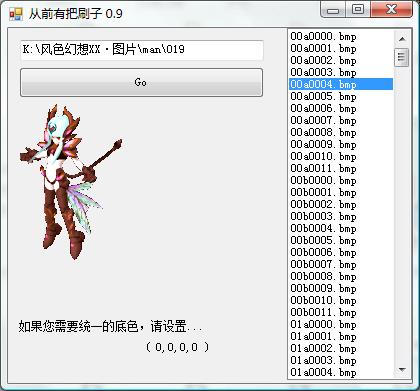Select 01a0002.bmp in the list
420x391 pixels.
(341, 348)
